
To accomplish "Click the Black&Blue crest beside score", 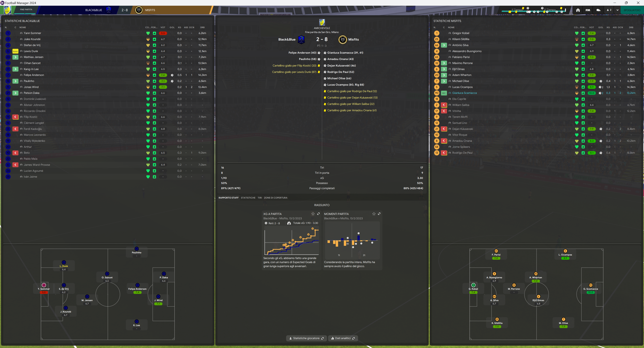I will click(x=302, y=39).
